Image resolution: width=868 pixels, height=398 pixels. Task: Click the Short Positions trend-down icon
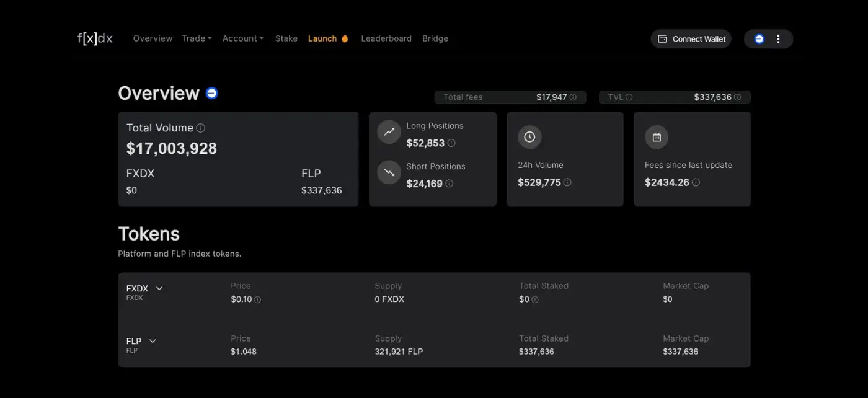point(389,172)
